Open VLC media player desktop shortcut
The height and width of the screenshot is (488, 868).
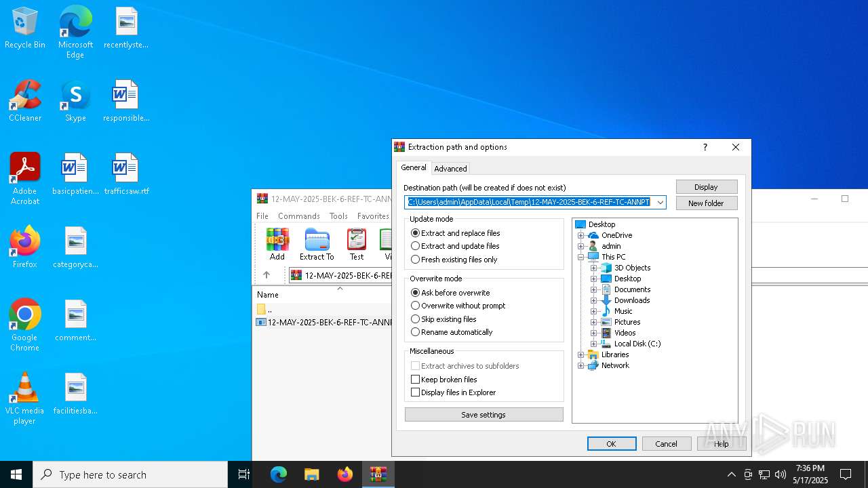coord(25,399)
